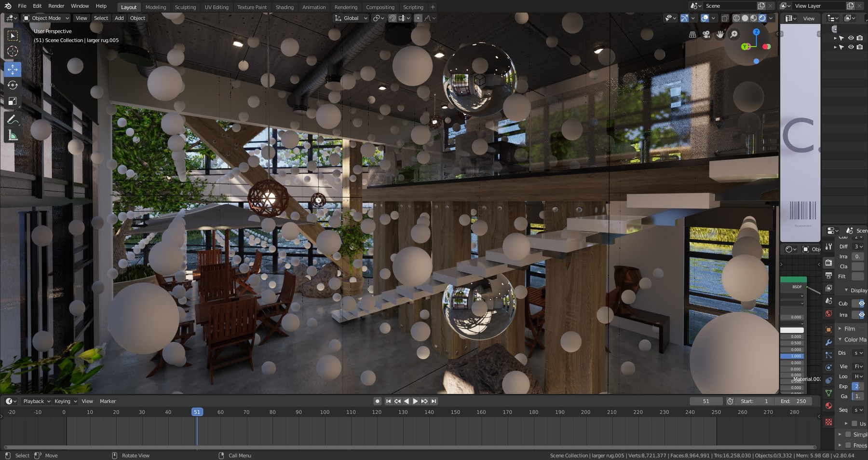Switch to wireframe viewport shading

click(x=736, y=18)
